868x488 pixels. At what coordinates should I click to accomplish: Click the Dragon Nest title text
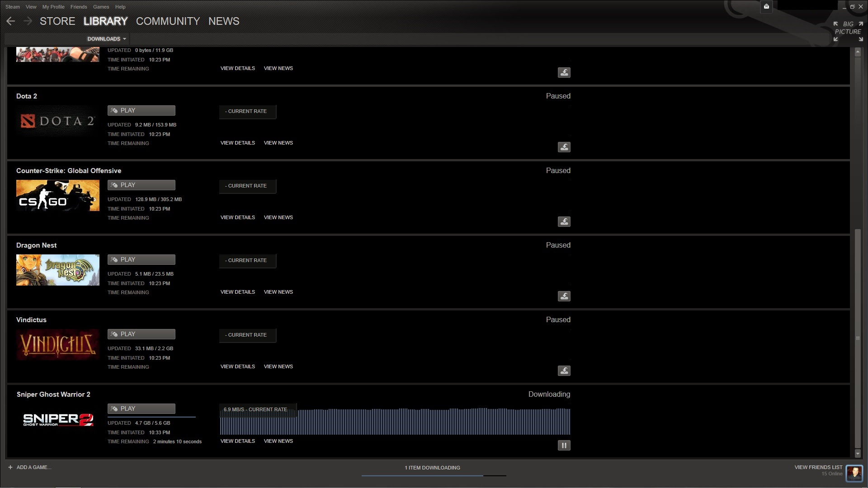pyautogui.click(x=36, y=245)
